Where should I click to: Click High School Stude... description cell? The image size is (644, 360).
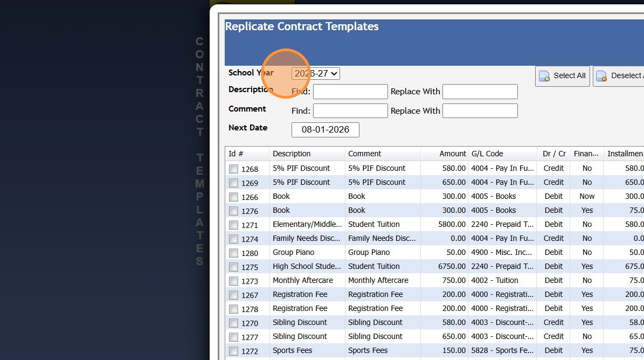point(307,266)
